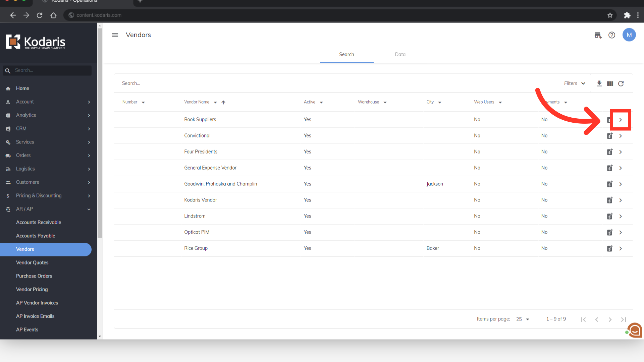Screen dimensions: 644x362
Task: Open items per page dropdown showing 25
Action: tap(523, 319)
